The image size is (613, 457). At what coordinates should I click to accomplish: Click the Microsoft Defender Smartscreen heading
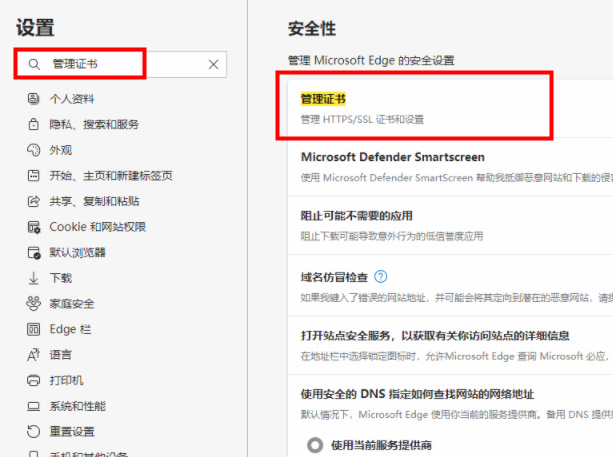pyautogui.click(x=393, y=157)
